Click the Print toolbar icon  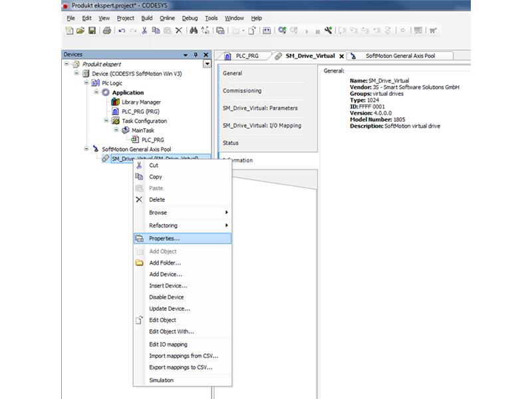point(107,31)
